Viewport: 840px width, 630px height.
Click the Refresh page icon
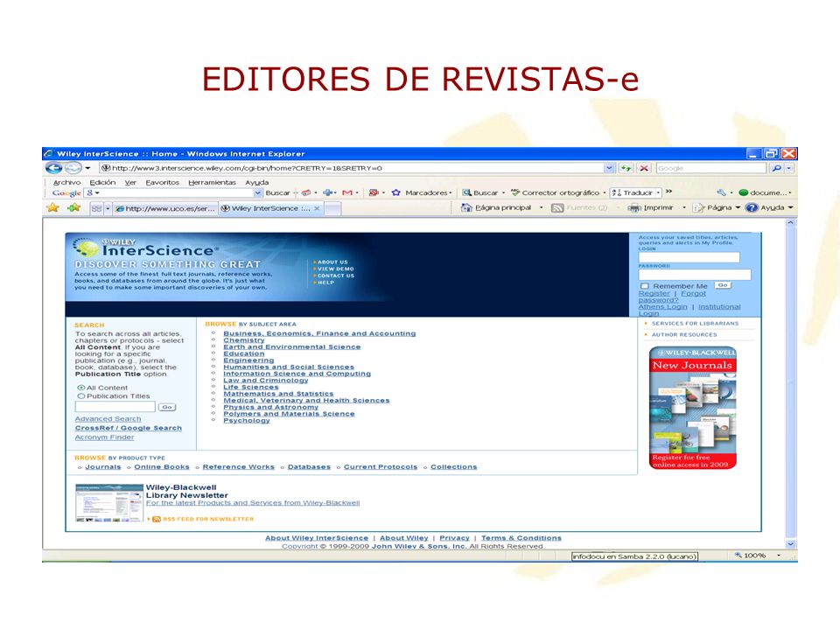(626, 168)
